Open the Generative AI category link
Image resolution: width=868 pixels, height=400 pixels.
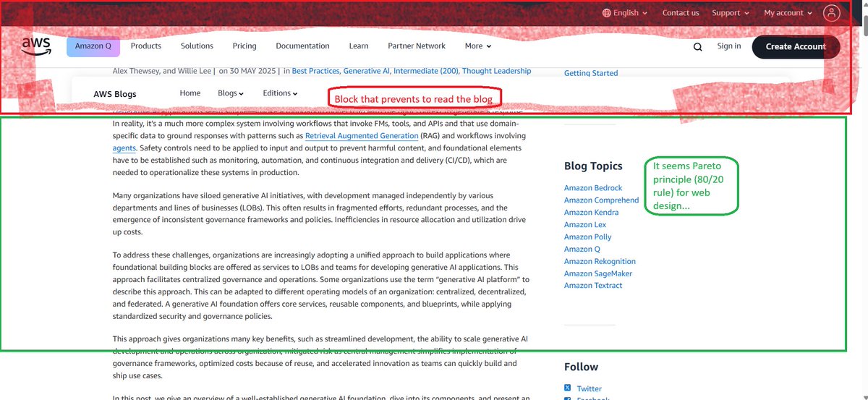point(365,71)
